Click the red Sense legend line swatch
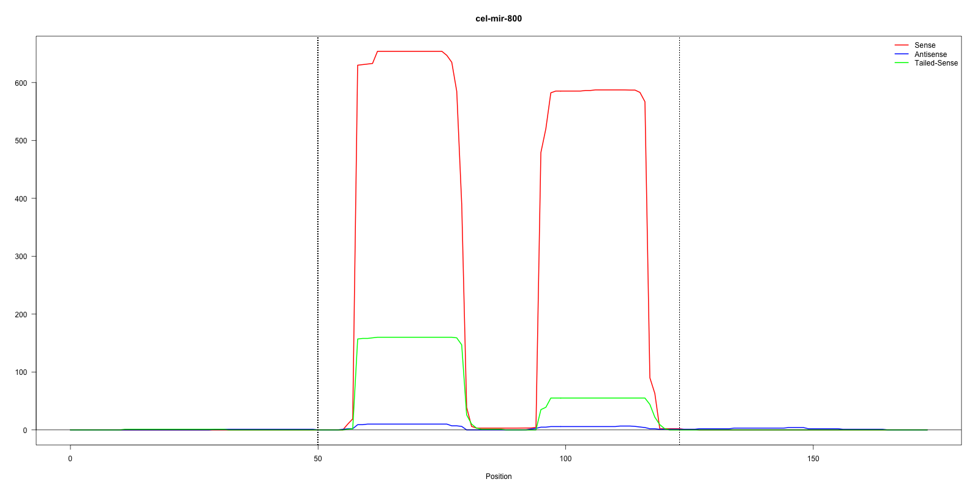Screen dimensions: 980x490 (x=901, y=45)
